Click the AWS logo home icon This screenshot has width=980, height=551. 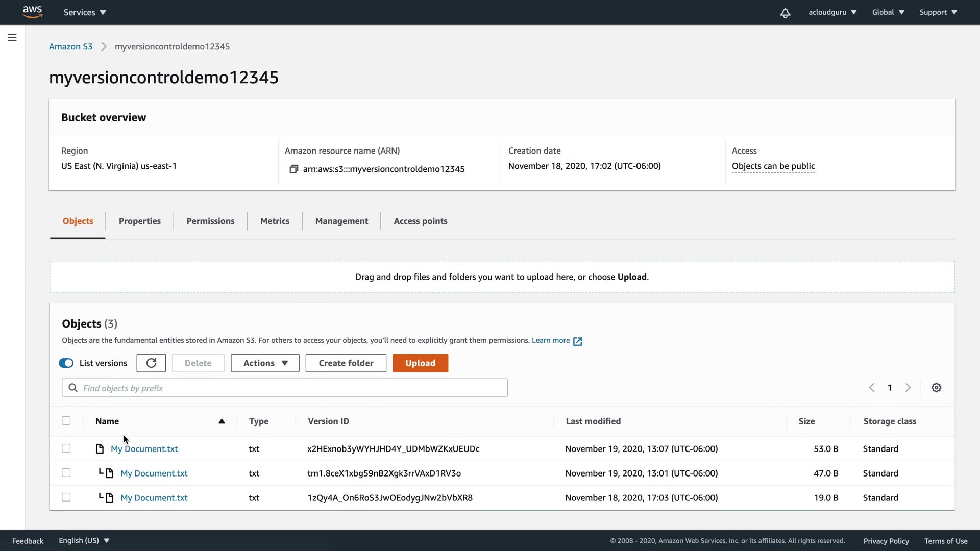tap(32, 12)
